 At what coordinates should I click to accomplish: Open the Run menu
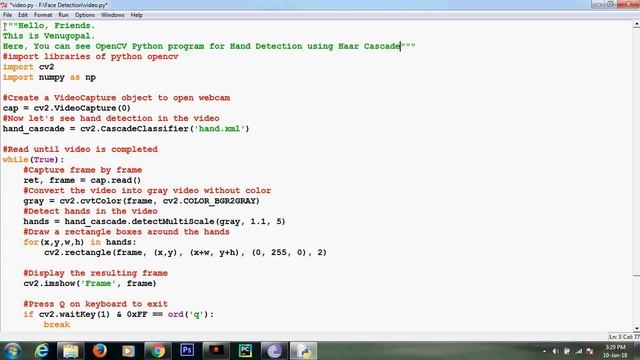point(63,15)
